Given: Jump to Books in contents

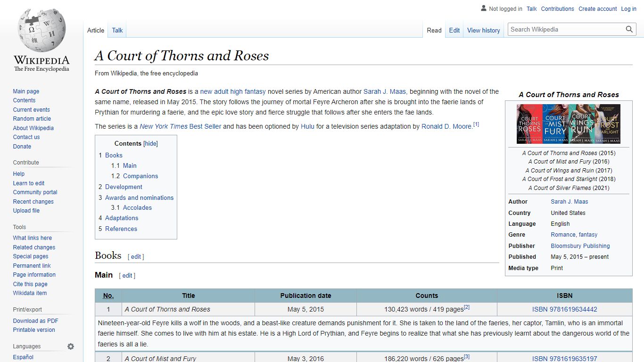Looking at the screenshot, I should 114,155.
